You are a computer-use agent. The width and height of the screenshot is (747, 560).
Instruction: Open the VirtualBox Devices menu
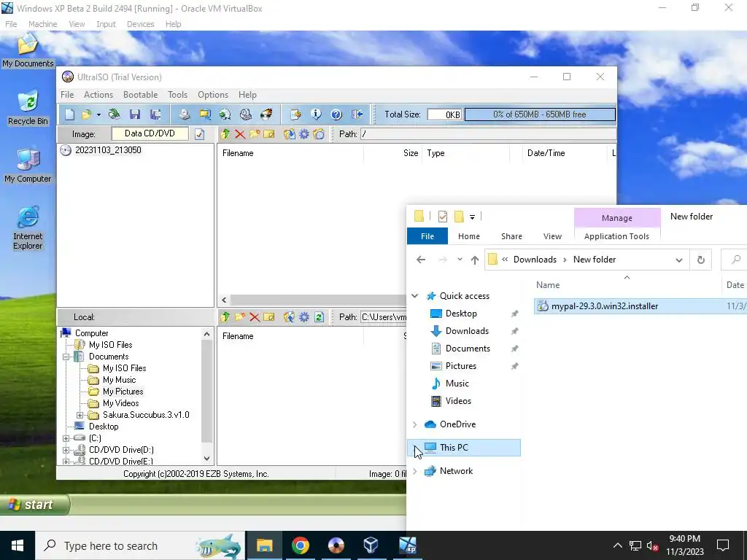click(x=141, y=24)
